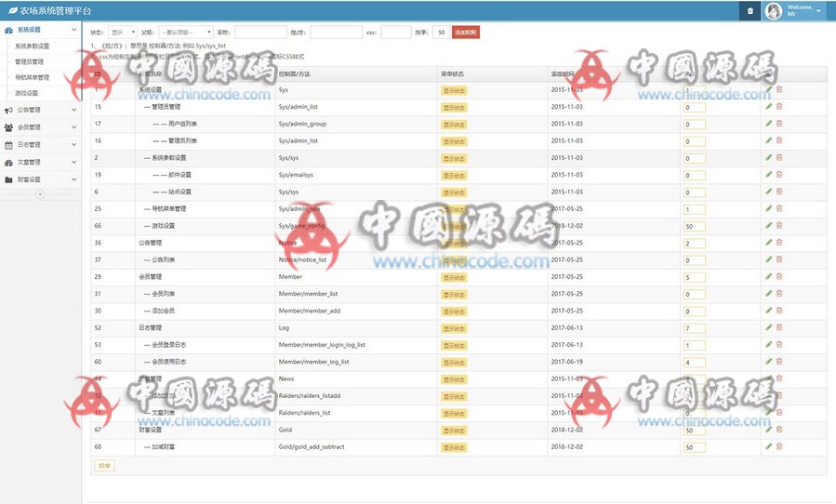The width and height of the screenshot is (836, 504).
Task: Select 游戏设置 in the sidebar submenu
Action: click(x=27, y=93)
